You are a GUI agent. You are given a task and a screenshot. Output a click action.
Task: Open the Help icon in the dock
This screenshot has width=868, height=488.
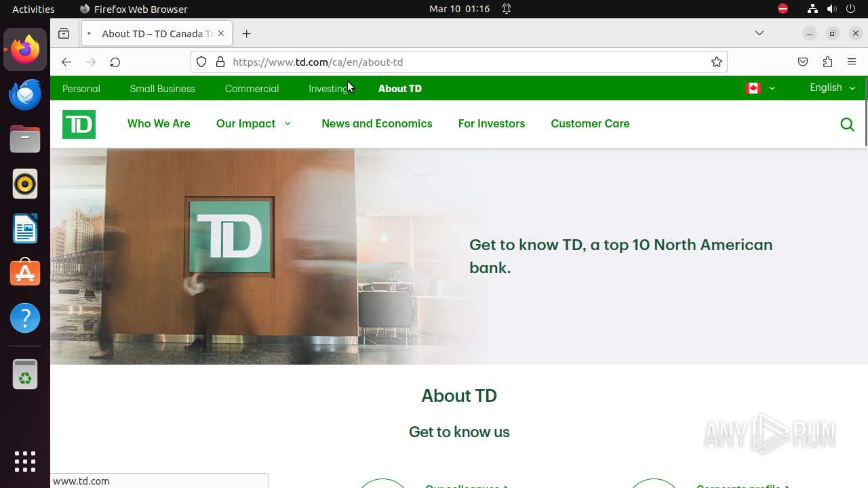tap(25, 318)
